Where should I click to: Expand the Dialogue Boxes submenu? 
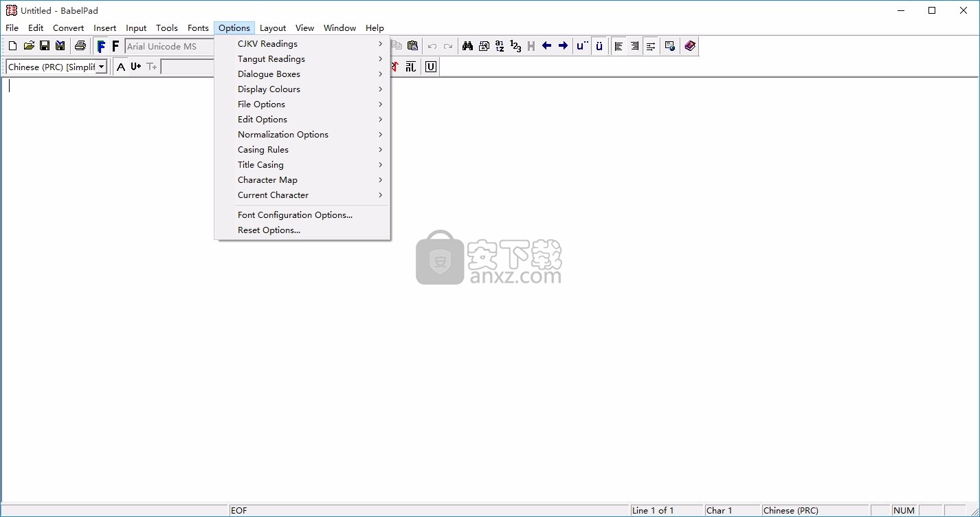(302, 74)
